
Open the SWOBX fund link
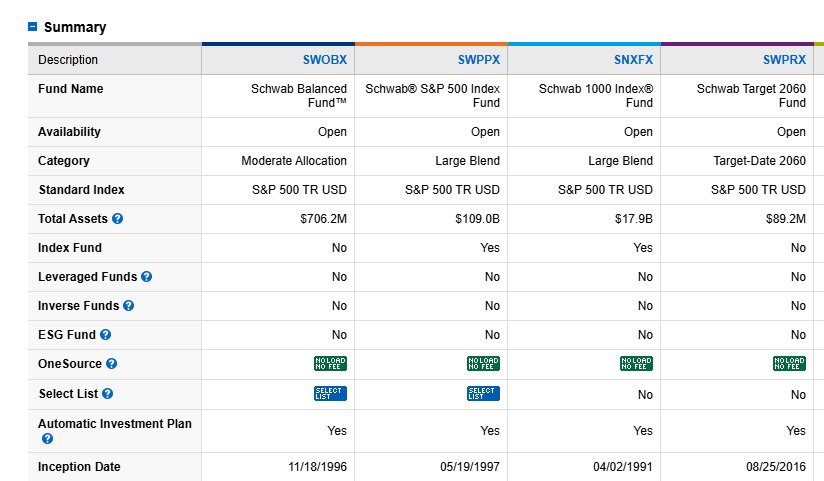325,60
